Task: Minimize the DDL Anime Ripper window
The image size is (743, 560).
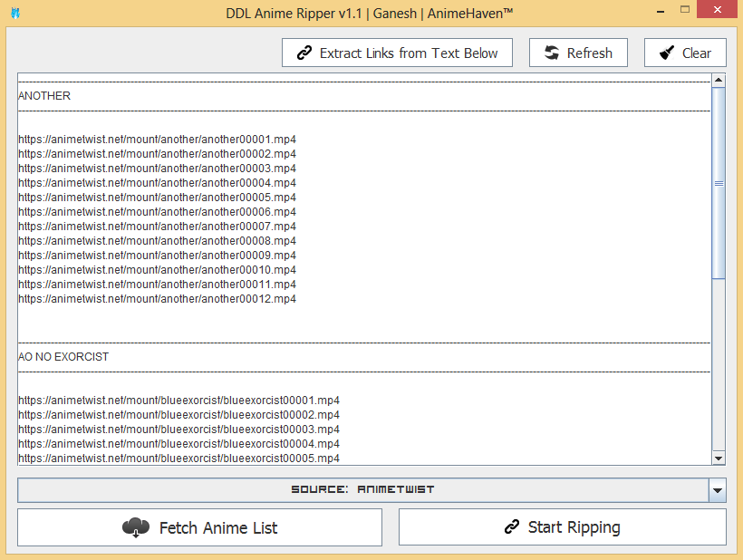Action: 661,10
